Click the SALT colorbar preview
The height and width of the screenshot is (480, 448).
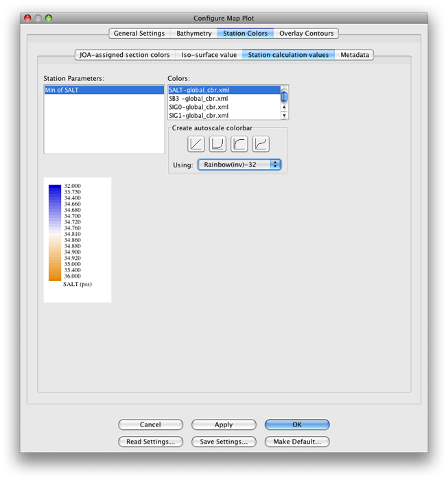(x=77, y=239)
